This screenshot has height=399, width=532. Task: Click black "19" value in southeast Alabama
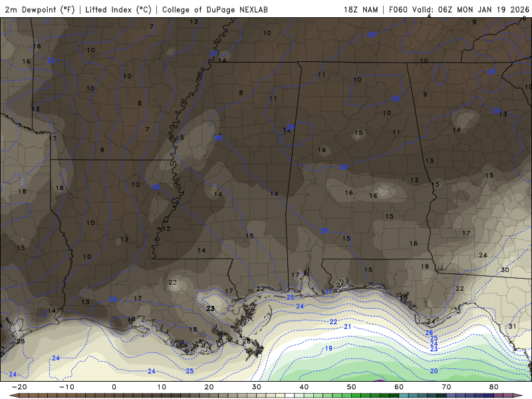coord(425,267)
